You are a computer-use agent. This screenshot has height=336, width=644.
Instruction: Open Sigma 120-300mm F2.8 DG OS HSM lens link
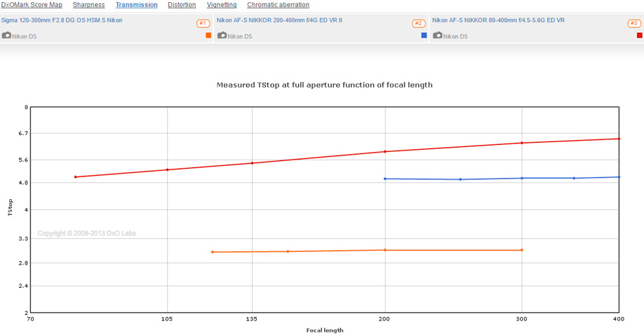point(62,20)
